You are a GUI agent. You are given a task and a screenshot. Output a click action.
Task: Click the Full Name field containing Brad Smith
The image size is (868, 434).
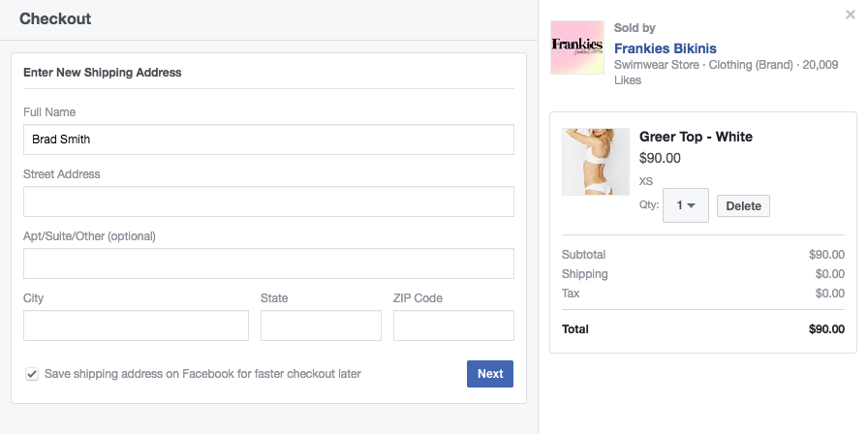pos(268,139)
